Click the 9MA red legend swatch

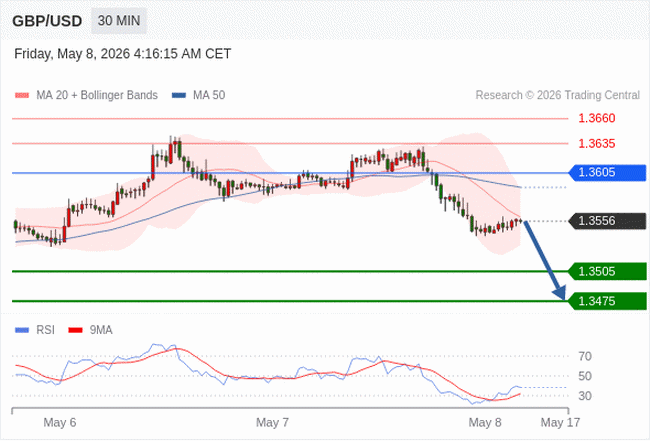pyautogui.click(x=75, y=330)
